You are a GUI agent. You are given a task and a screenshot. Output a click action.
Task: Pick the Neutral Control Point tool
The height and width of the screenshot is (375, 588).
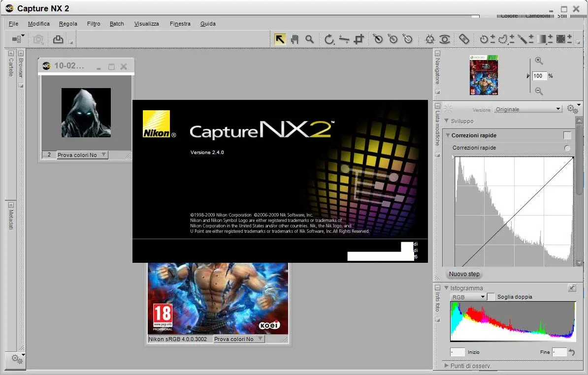click(x=392, y=38)
